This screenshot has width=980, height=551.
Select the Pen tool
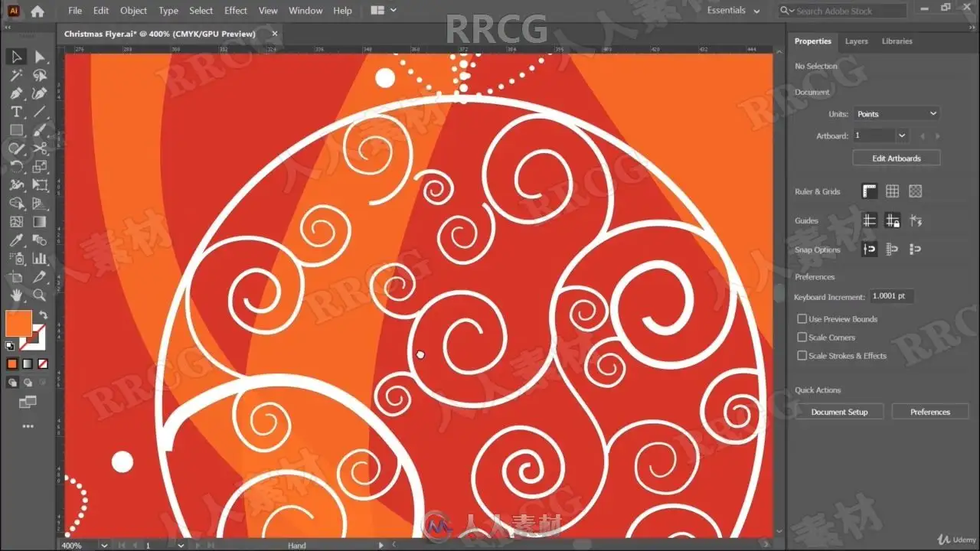16,93
